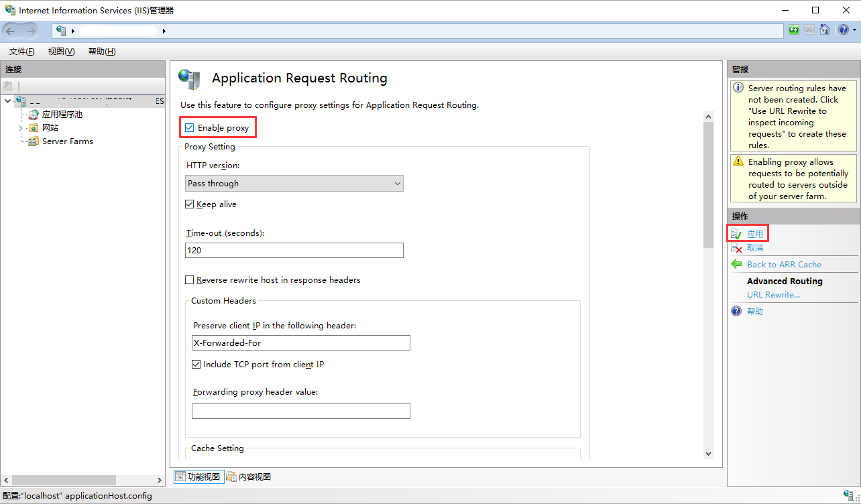Open the 文件(F) menu

point(22,52)
